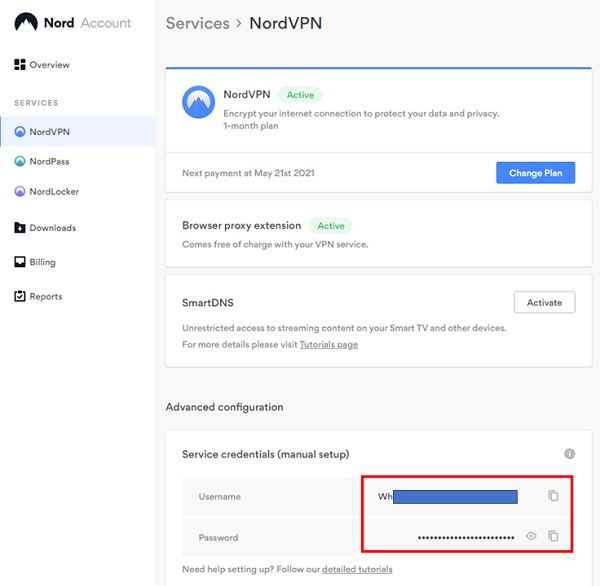
Task: Click the Nord Account header text
Action: (x=87, y=23)
